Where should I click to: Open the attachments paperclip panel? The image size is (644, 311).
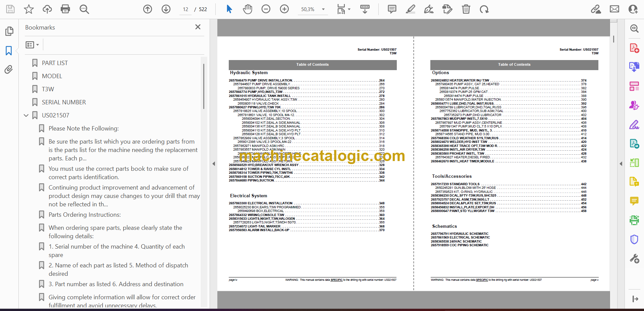tap(9, 69)
